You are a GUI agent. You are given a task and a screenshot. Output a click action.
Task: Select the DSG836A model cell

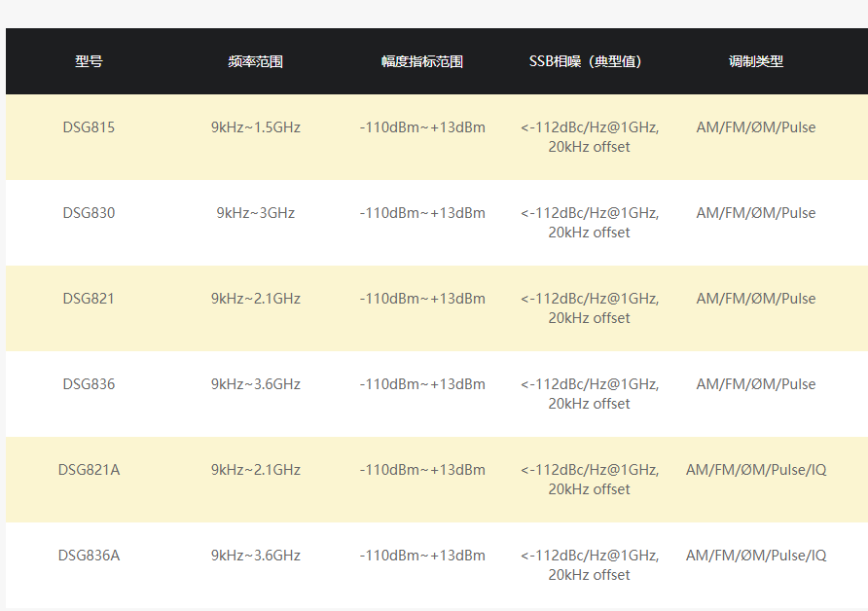[x=89, y=556]
